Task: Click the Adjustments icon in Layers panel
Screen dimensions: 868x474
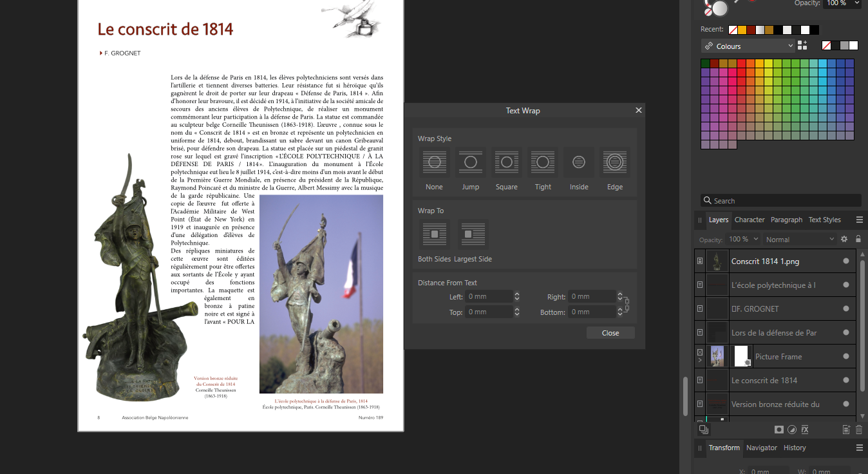Action: click(792, 430)
